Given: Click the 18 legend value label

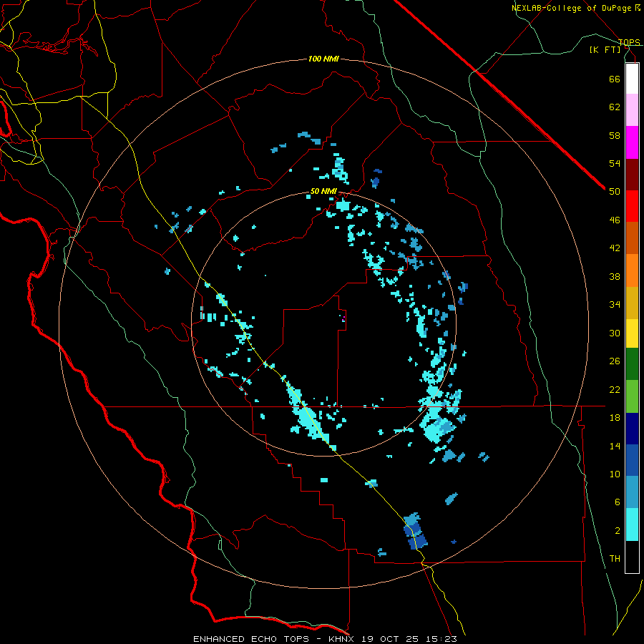Looking at the screenshot, I should point(615,418).
